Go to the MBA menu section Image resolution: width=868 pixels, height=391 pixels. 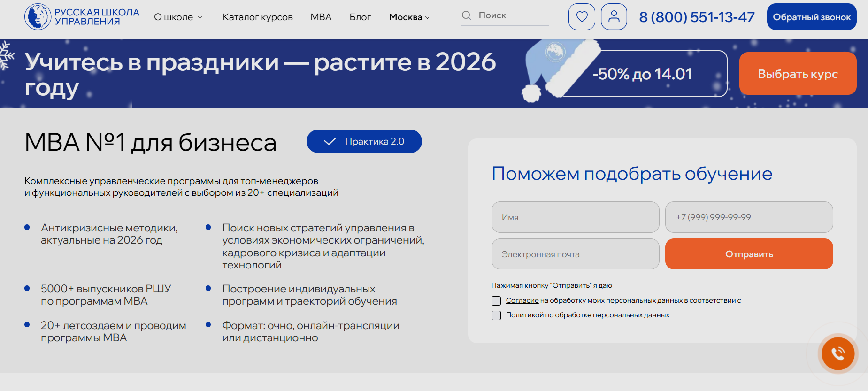coord(321,17)
